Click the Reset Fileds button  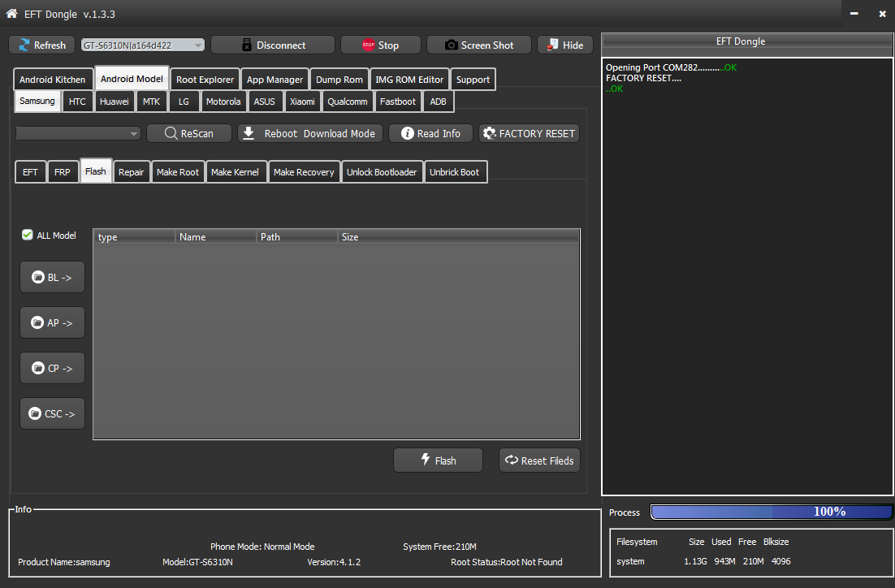539,460
